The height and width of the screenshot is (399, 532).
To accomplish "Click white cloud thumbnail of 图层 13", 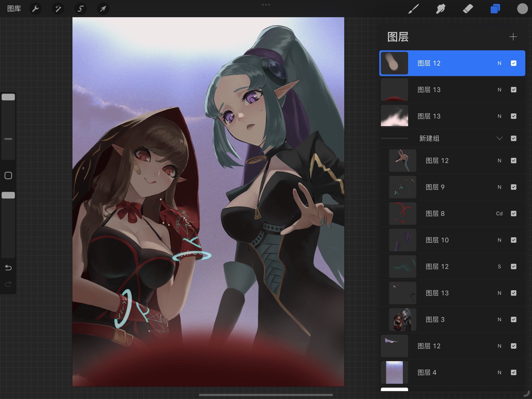I will click(394, 116).
